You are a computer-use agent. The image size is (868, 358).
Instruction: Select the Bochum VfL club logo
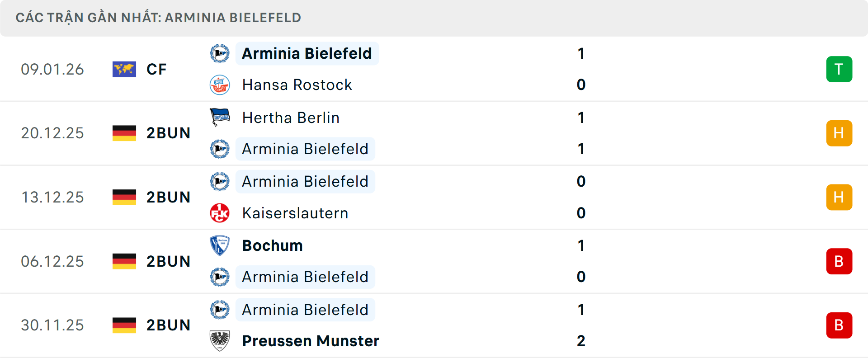tap(220, 245)
